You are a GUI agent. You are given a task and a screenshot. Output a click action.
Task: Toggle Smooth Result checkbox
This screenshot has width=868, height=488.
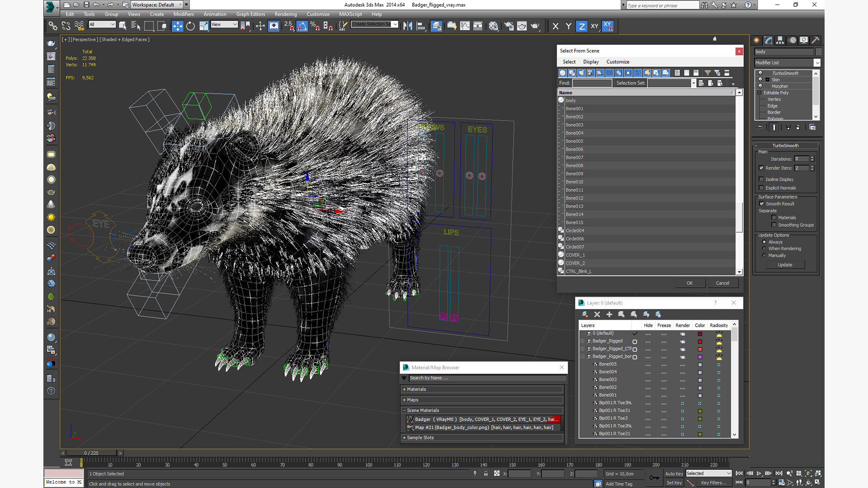(x=762, y=204)
